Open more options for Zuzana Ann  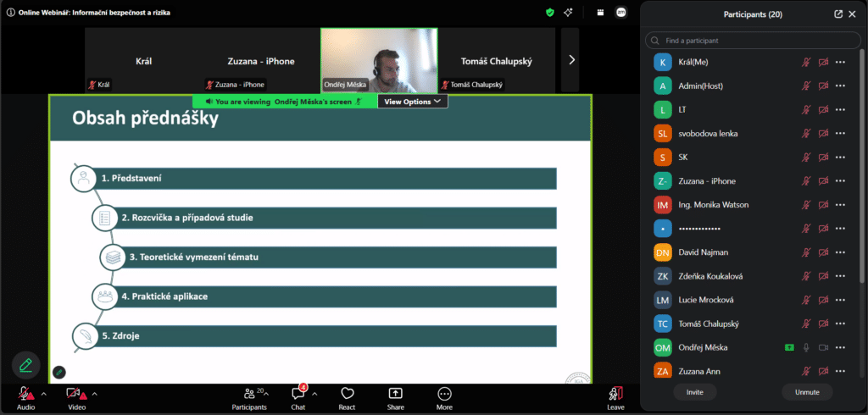point(840,371)
